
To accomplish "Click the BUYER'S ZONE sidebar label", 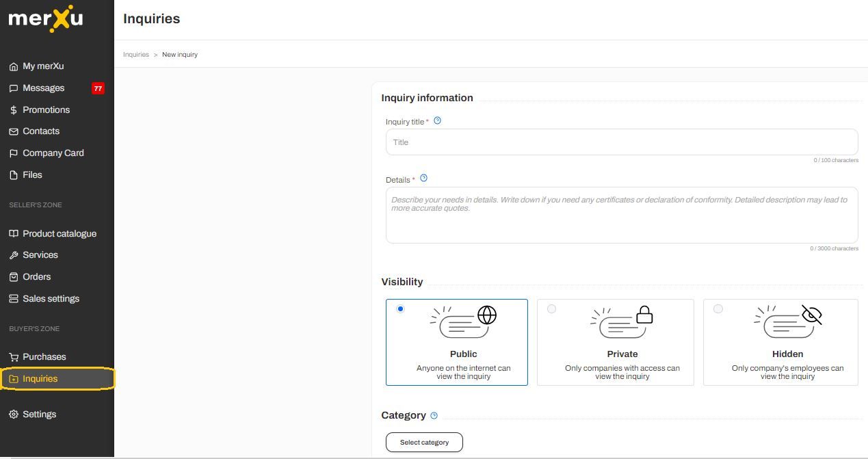I will tap(34, 329).
